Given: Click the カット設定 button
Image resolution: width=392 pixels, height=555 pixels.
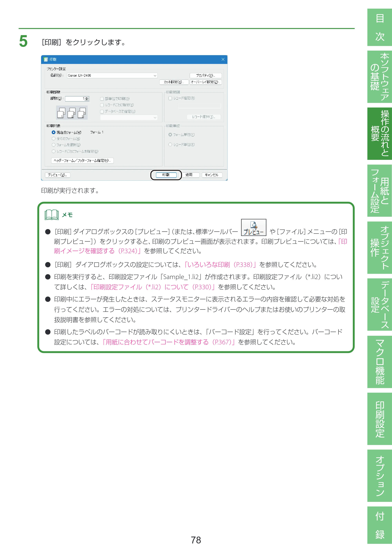Looking at the screenshot, I should coord(174,82).
